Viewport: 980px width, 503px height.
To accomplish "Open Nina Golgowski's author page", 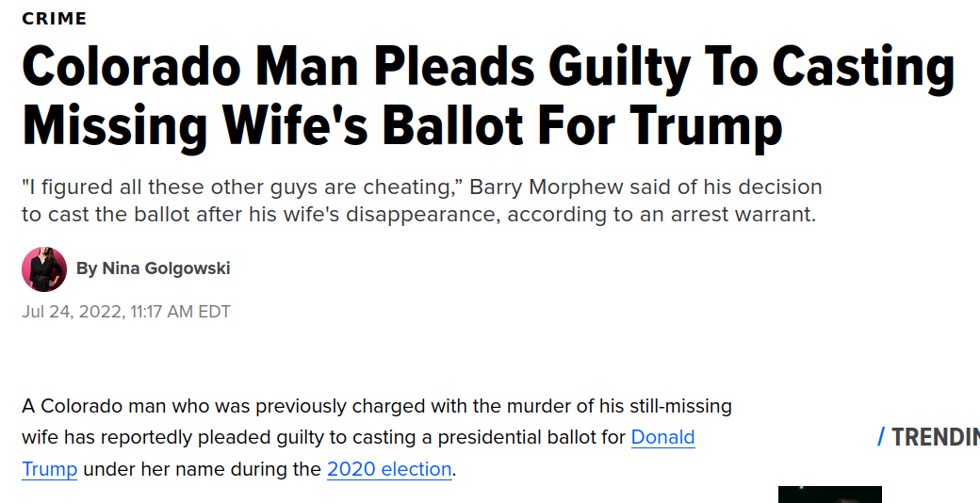I will click(x=166, y=268).
